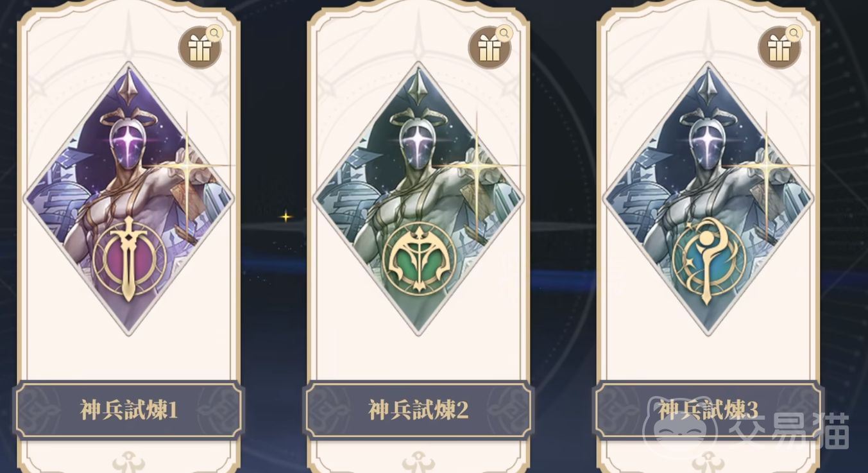Click magnifier badge on second card's gift
The image size is (868, 473).
[x=504, y=33]
